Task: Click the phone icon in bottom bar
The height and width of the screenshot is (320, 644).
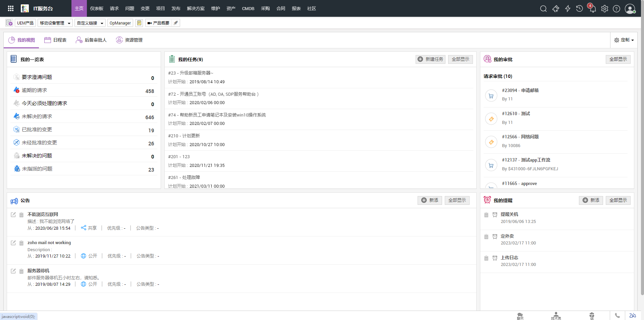Action: [x=617, y=316]
